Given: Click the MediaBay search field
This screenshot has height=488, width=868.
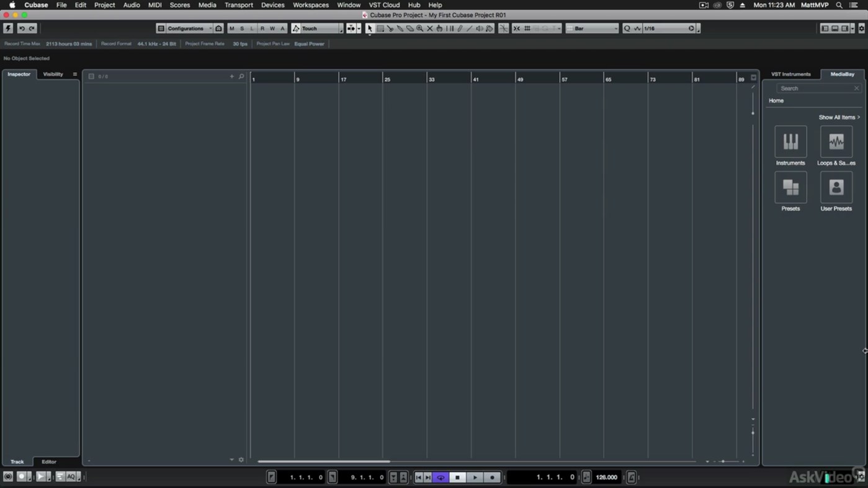Looking at the screenshot, I should (x=816, y=88).
